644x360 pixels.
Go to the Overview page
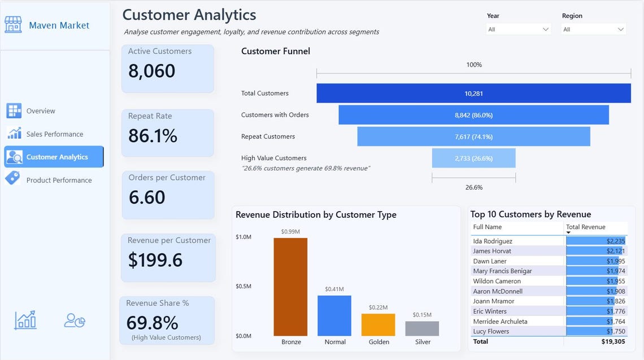[x=41, y=111]
